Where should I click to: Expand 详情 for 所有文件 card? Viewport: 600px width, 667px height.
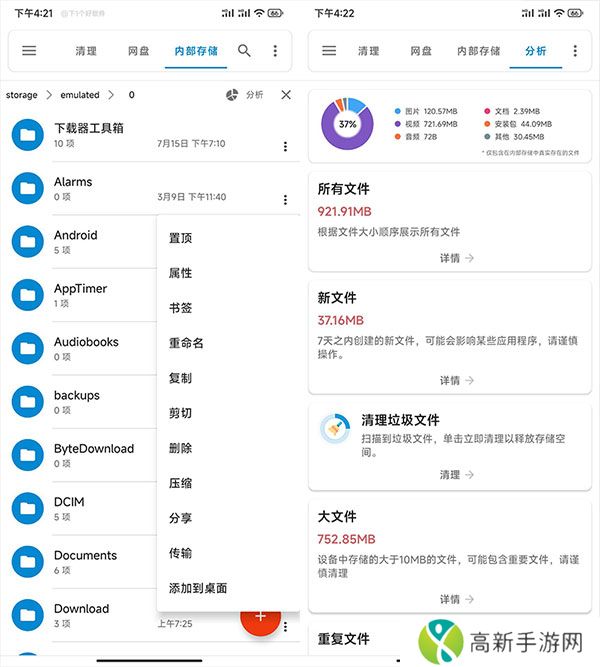[456, 258]
